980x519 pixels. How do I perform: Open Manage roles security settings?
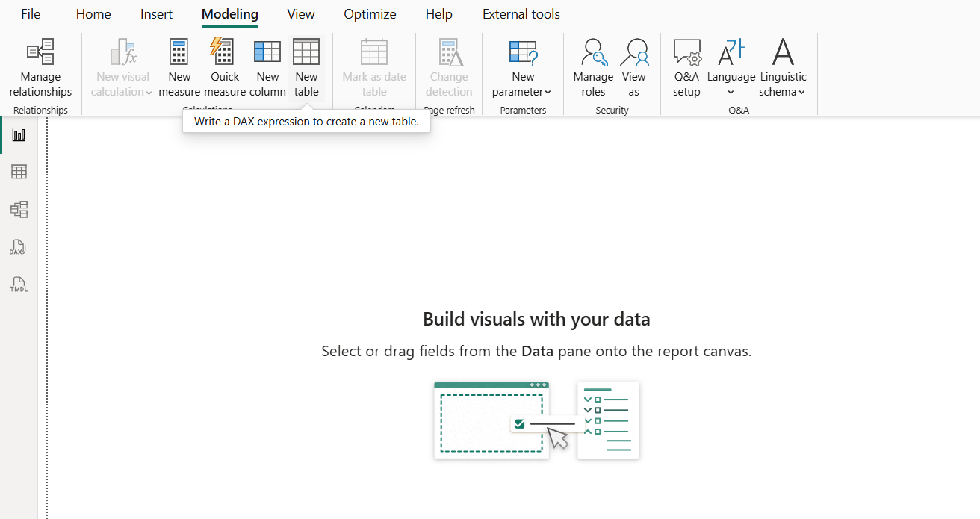[593, 69]
